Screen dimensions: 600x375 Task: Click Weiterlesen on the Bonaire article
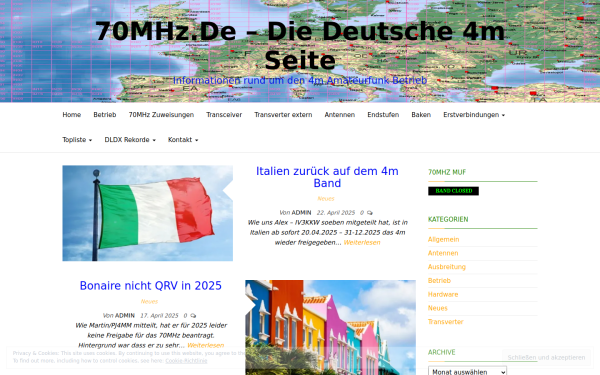point(205,346)
